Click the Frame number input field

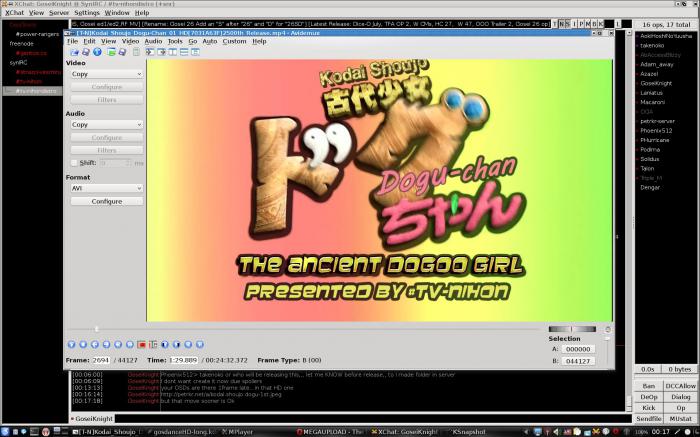pos(101,360)
